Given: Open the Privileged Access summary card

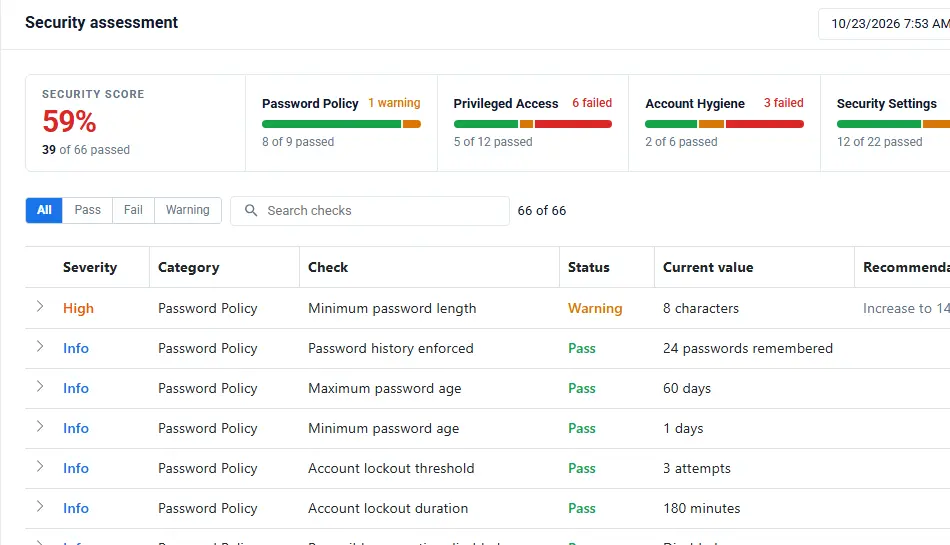Looking at the screenshot, I should (x=533, y=123).
